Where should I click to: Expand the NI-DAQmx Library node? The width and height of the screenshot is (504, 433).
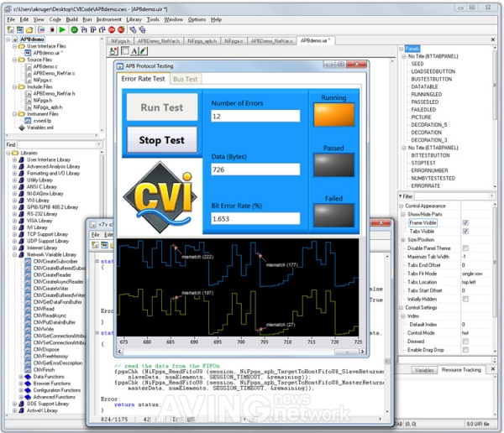point(15,194)
